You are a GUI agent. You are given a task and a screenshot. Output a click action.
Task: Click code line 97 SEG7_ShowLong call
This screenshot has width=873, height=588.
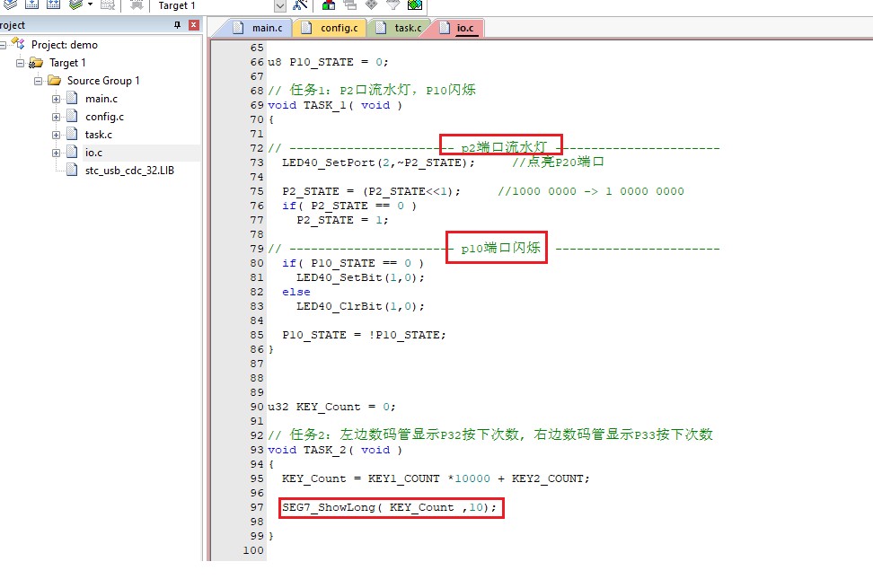(x=389, y=507)
